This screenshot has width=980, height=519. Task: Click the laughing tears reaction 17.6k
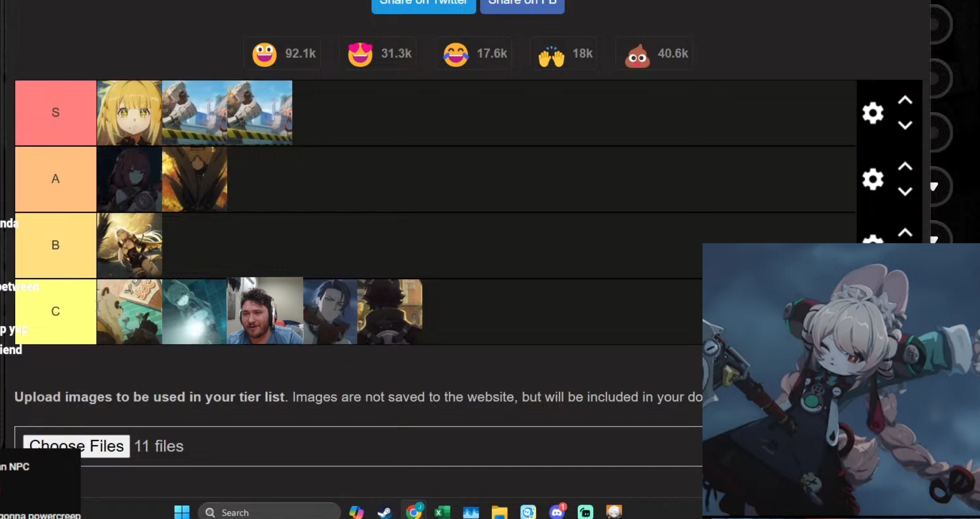click(x=474, y=54)
